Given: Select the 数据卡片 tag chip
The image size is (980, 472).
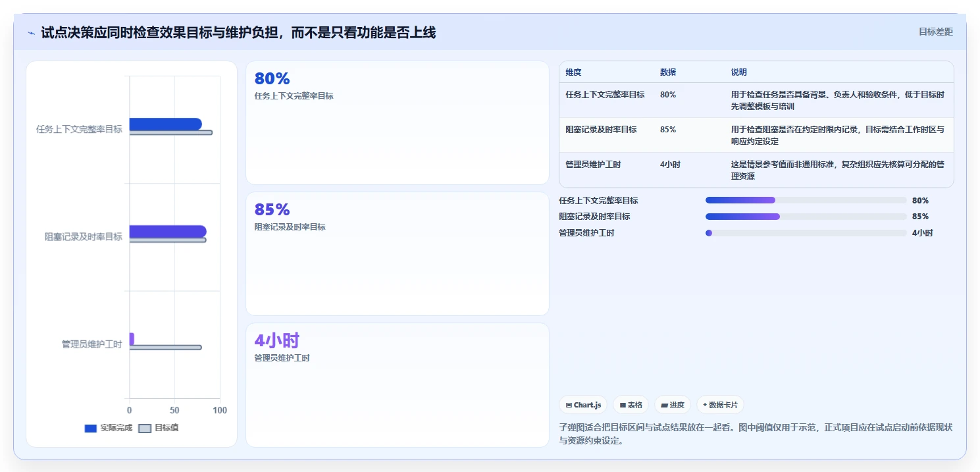Looking at the screenshot, I should 720,405.
